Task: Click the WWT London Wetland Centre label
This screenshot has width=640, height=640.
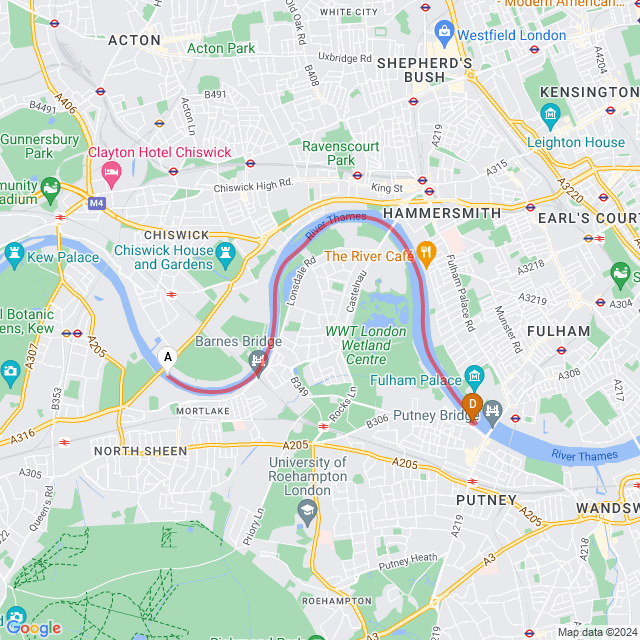Action: pyautogui.click(x=366, y=345)
